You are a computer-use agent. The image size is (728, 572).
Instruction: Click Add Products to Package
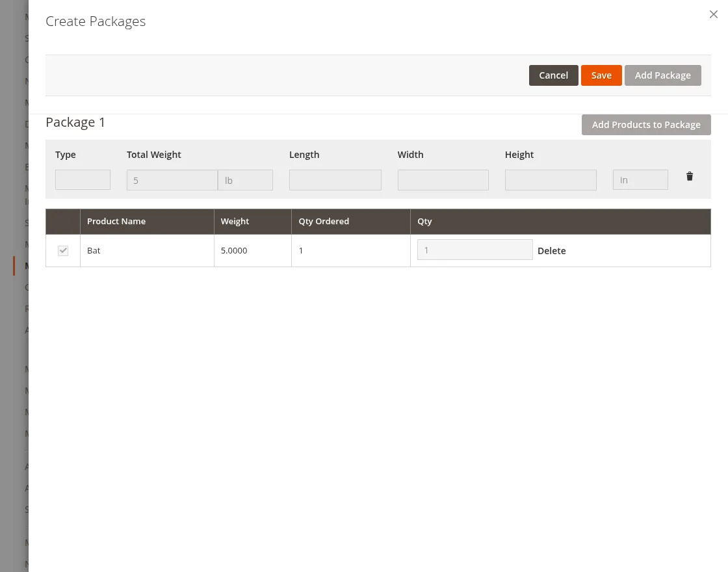pyautogui.click(x=646, y=125)
